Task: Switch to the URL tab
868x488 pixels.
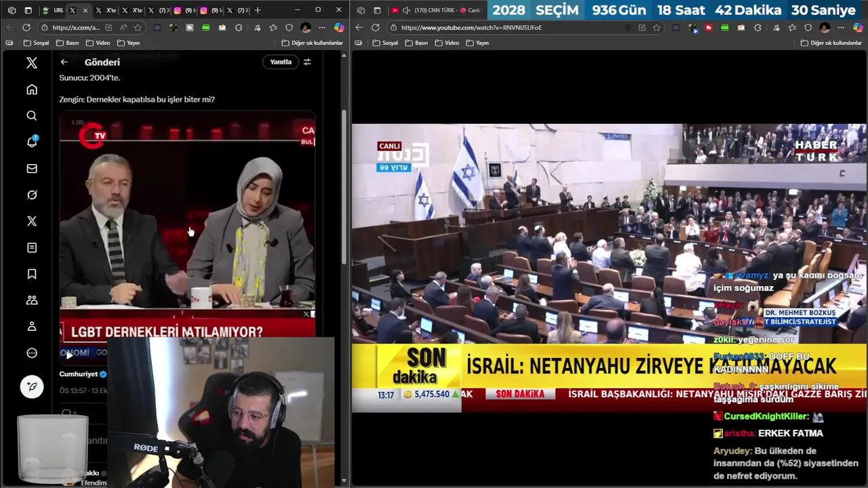Action: (x=52, y=10)
